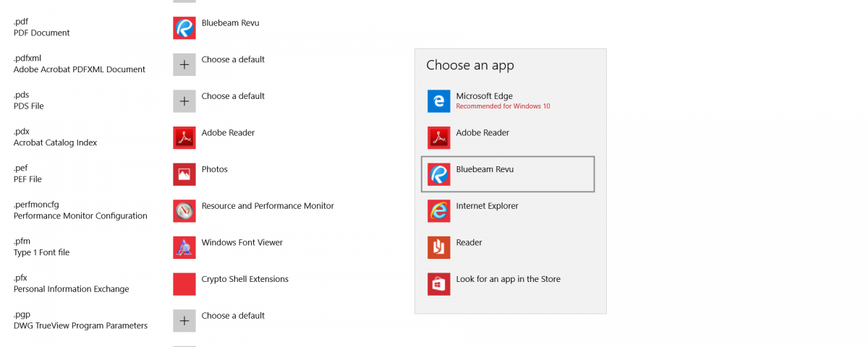Image resolution: width=868 pixels, height=347 pixels.
Task: Choose Microsoft Edge as the app
Action: tap(508, 100)
